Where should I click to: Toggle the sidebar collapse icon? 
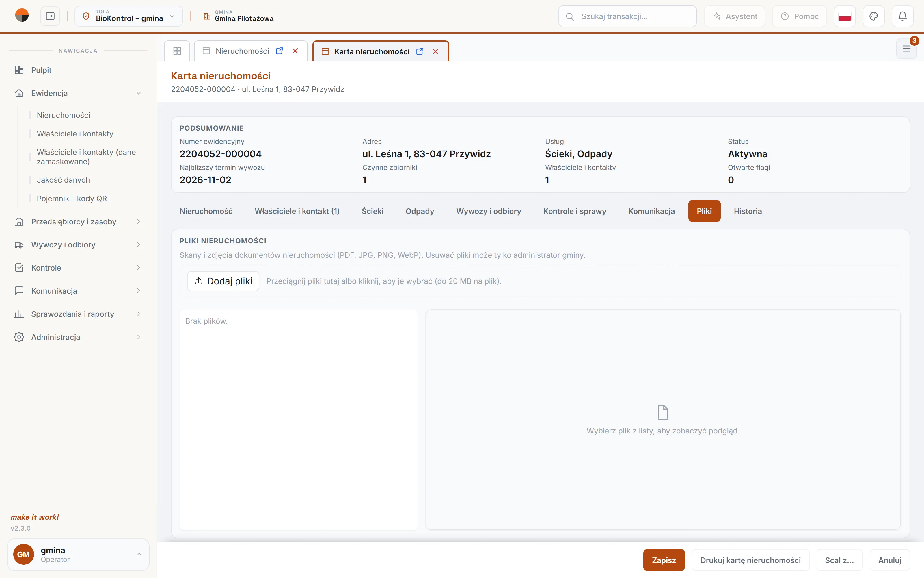tap(51, 16)
